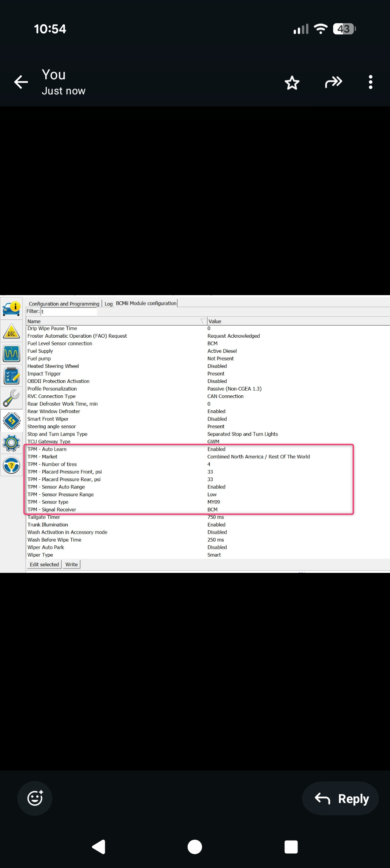The height and width of the screenshot is (868, 390).
Task: Select TPM - Placard Pressure Rear, psi
Action: (x=208, y=479)
